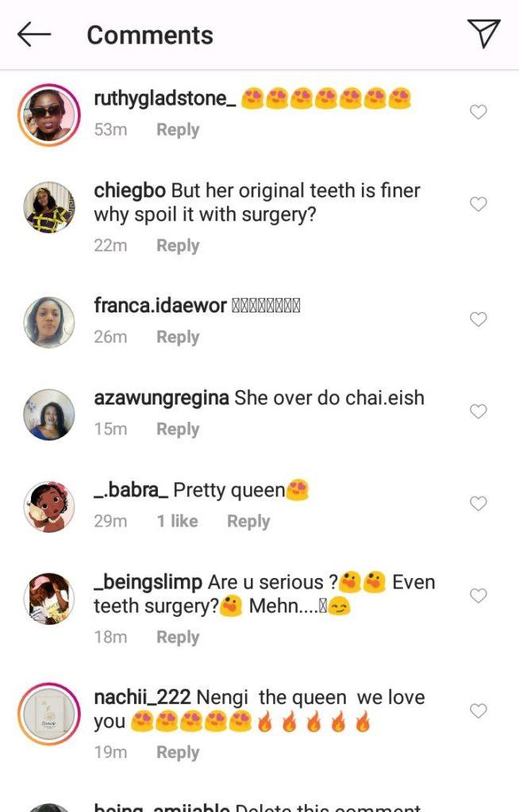Like ruthygladstone_'s comment with heart
This screenshot has width=519, height=812.
click(x=478, y=113)
